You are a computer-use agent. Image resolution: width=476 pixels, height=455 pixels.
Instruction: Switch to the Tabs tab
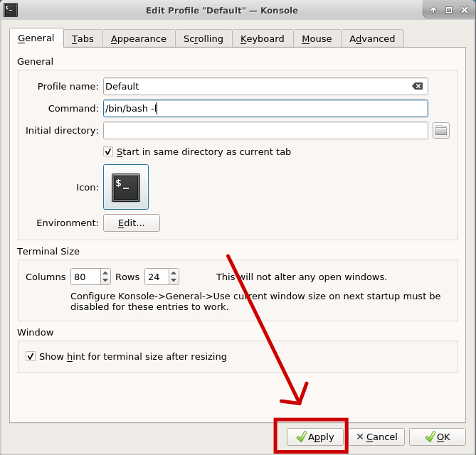pos(83,39)
